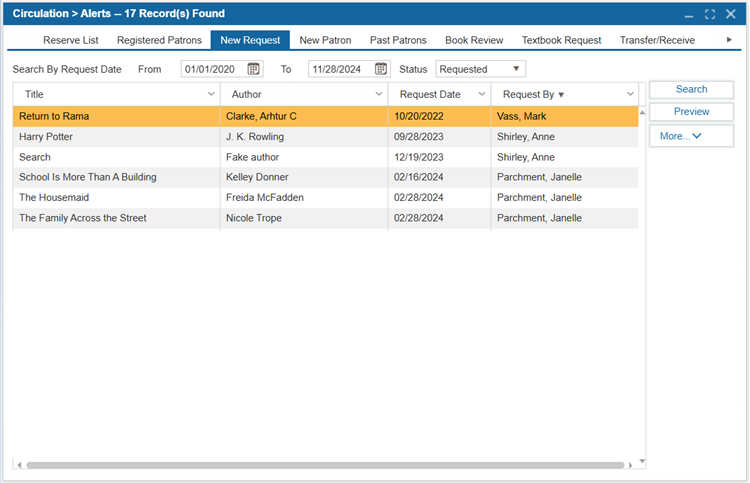Select the Harry Potter title row
Image resolution: width=750 pixels, height=483 pixels.
[325, 137]
